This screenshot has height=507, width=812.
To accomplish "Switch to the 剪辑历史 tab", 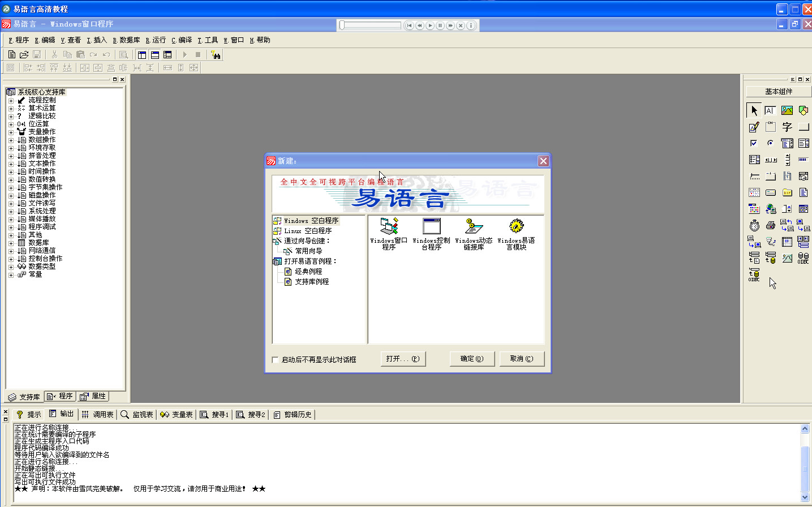I will [x=293, y=415].
